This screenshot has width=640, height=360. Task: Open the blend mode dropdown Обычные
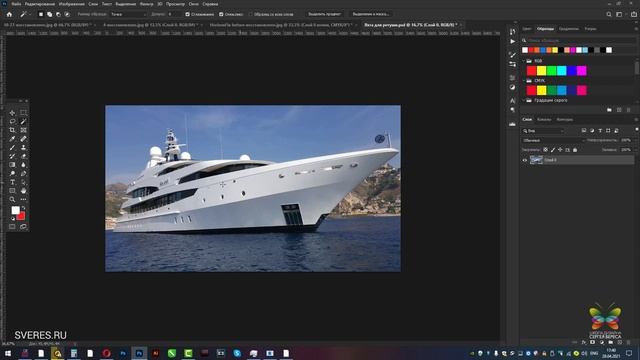(x=552, y=140)
